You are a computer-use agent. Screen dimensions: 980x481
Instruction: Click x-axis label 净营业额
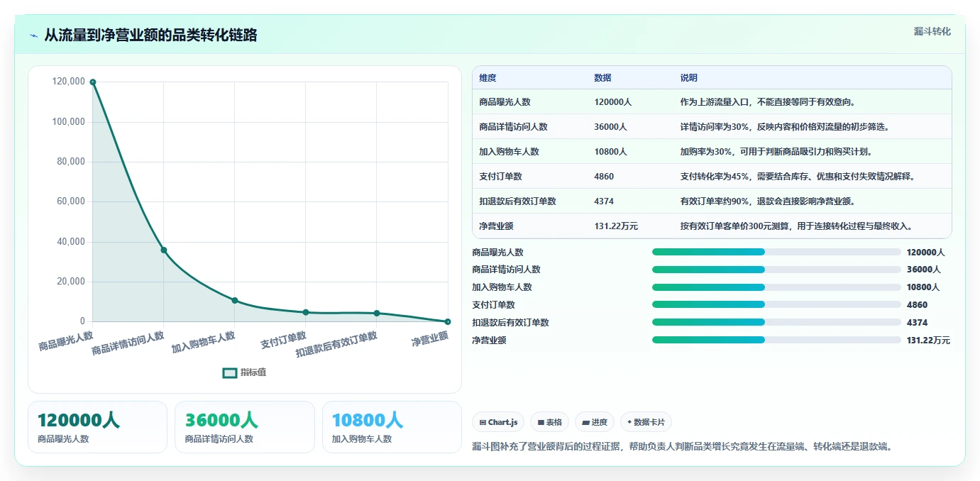click(x=430, y=339)
